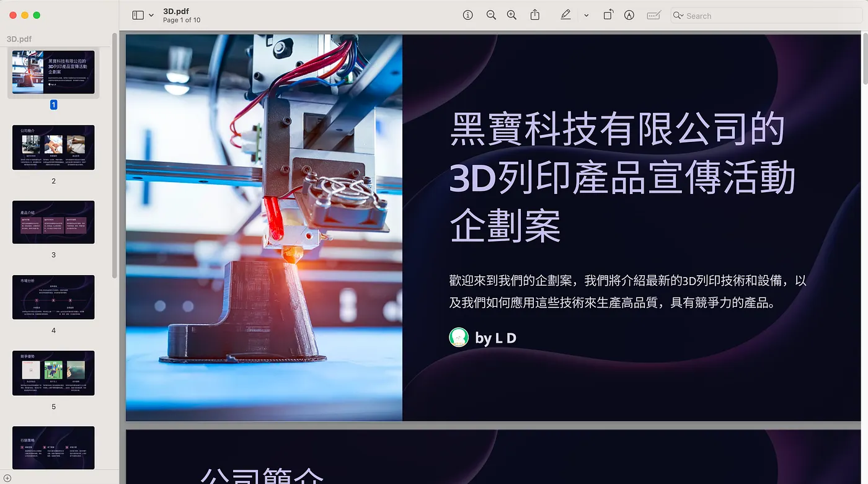This screenshot has height=484, width=868.
Task: Go to page 4 thumbnail 市場分析
Action: [x=53, y=297]
